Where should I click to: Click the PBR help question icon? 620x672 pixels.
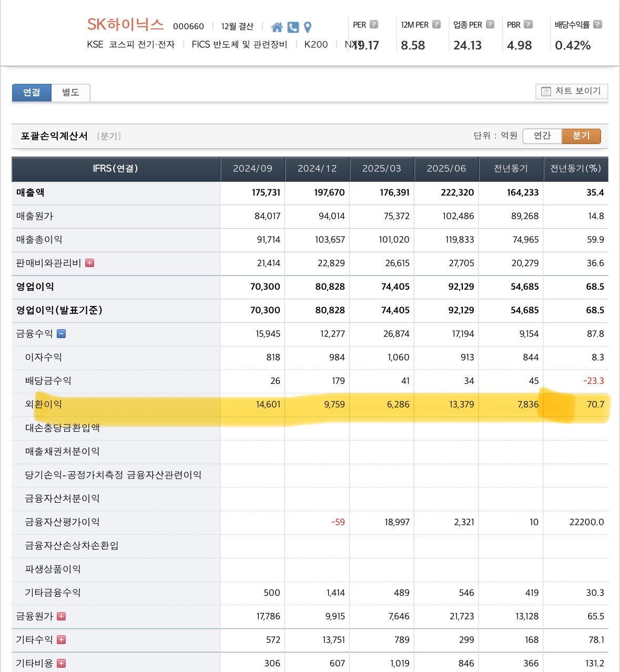pyautogui.click(x=528, y=24)
